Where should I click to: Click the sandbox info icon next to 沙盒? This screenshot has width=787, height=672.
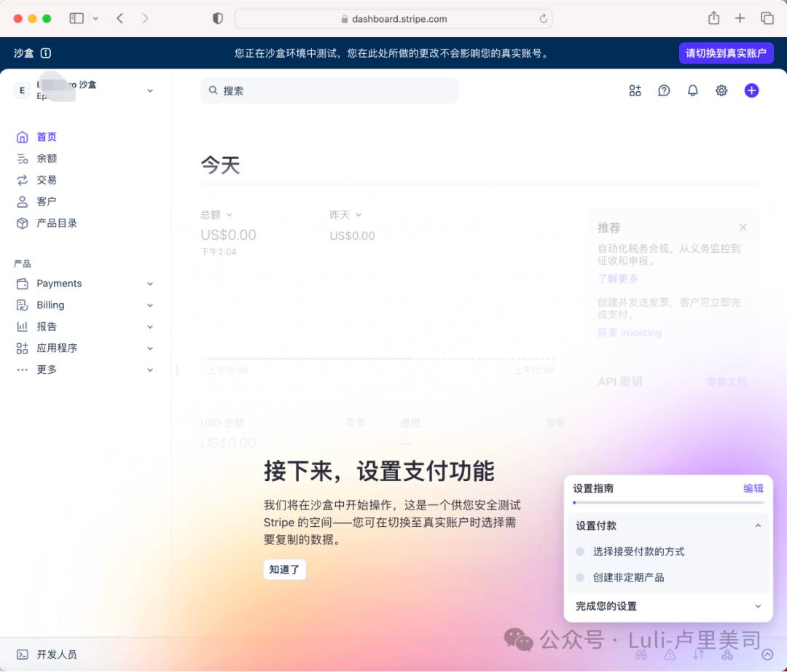pyautogui.click(x=46, y=53)
